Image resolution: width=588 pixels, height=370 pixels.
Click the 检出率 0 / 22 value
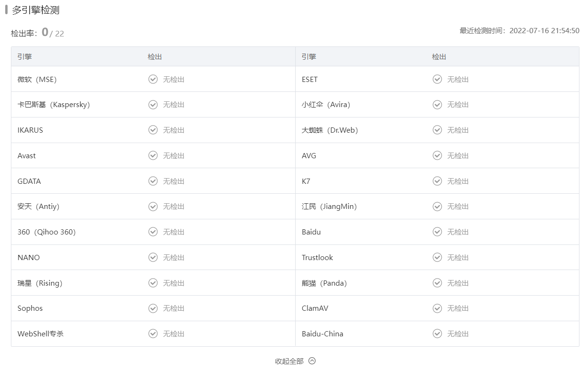(x=53, y=33)
